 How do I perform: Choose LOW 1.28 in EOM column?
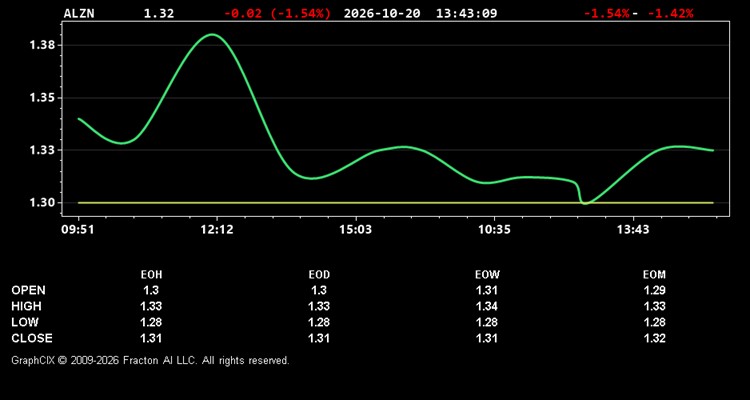point(654,322)
